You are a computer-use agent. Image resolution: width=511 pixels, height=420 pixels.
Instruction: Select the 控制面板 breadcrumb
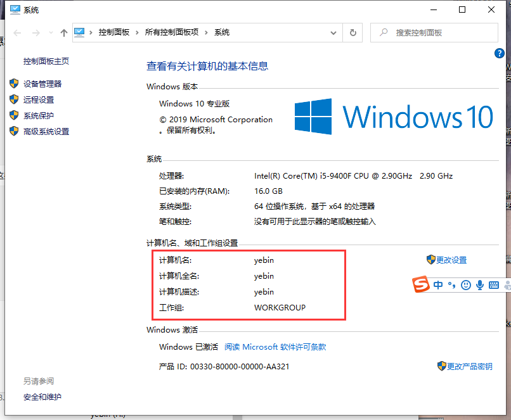point(114,32)
